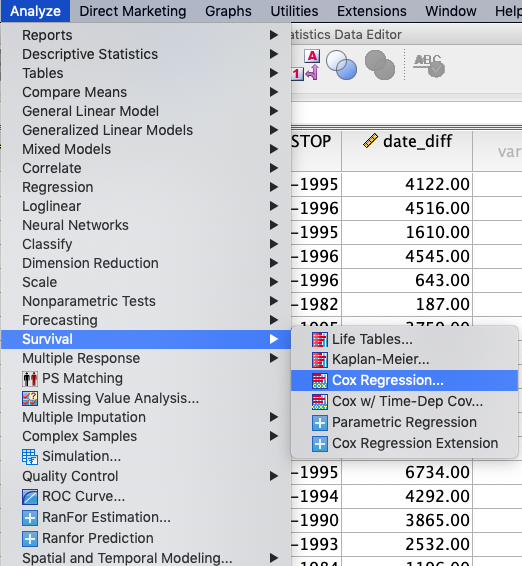
Task: Click the Simulation grid icon
Action: 30,456
